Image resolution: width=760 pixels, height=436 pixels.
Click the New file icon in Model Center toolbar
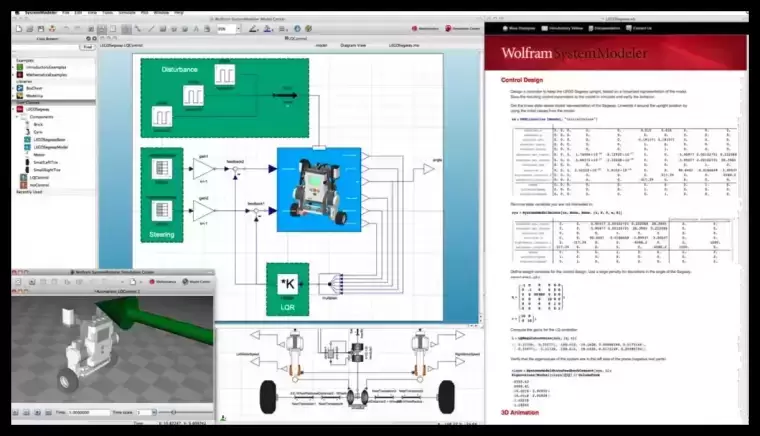19,29
